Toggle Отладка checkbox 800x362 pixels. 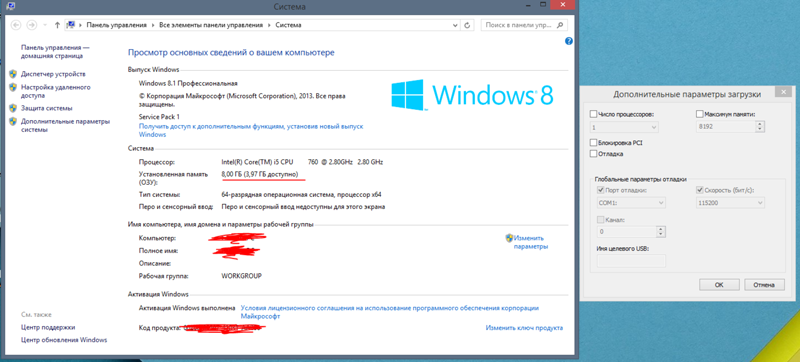[x=593, y=153]
